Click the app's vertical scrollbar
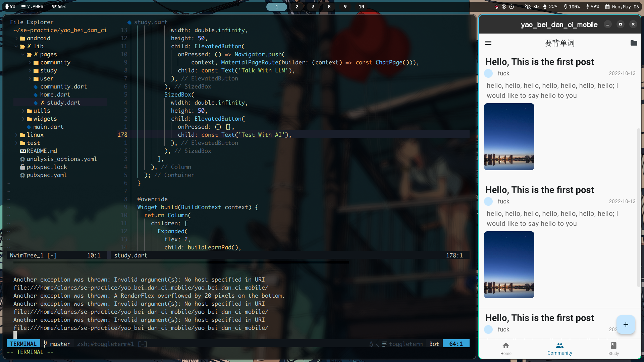This screenshot has width=644, height=362. (639, 207)
